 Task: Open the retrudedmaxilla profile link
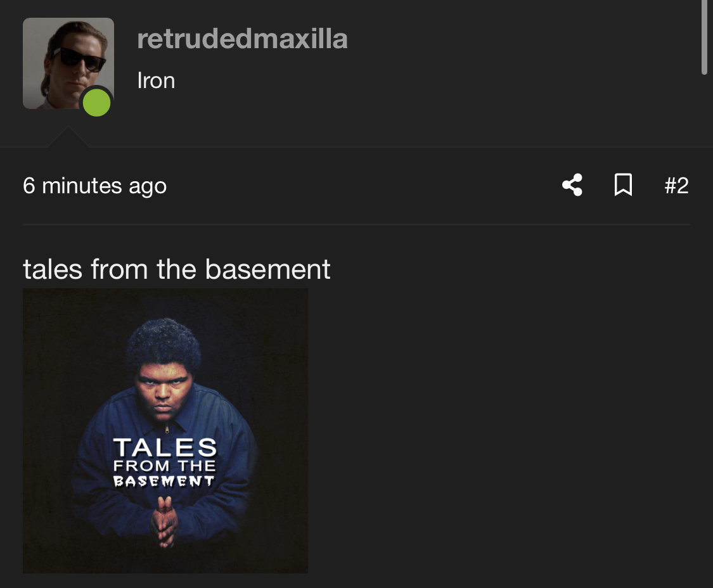[242, 39]
